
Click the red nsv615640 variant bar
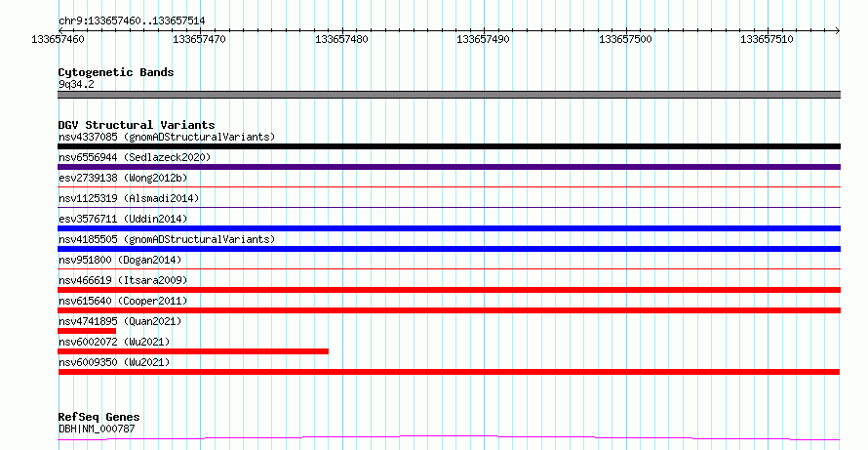pyautogui.click(x=449, y=310)
